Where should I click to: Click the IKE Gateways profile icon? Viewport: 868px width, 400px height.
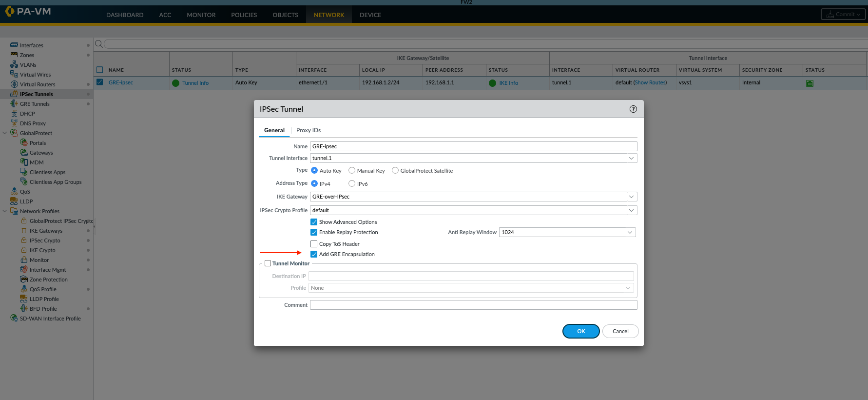pos(24,230)
